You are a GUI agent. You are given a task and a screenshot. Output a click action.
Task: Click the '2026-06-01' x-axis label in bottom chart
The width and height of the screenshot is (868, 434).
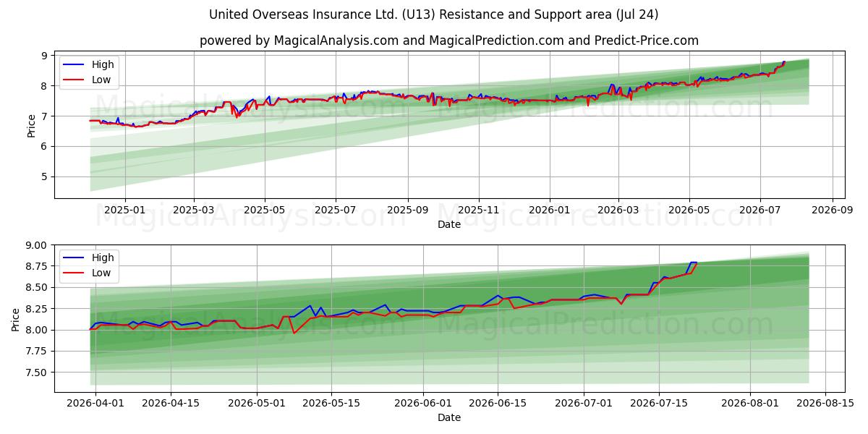422,404
